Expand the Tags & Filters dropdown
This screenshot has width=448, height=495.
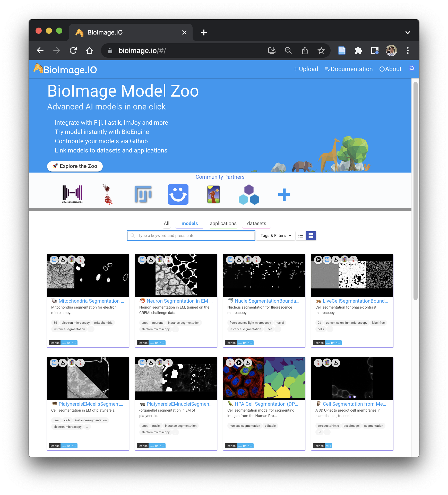click(275, 236)
